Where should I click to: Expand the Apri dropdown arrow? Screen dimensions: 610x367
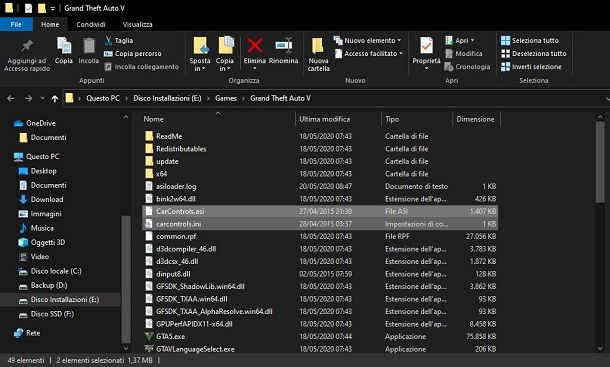click(473, 40)
